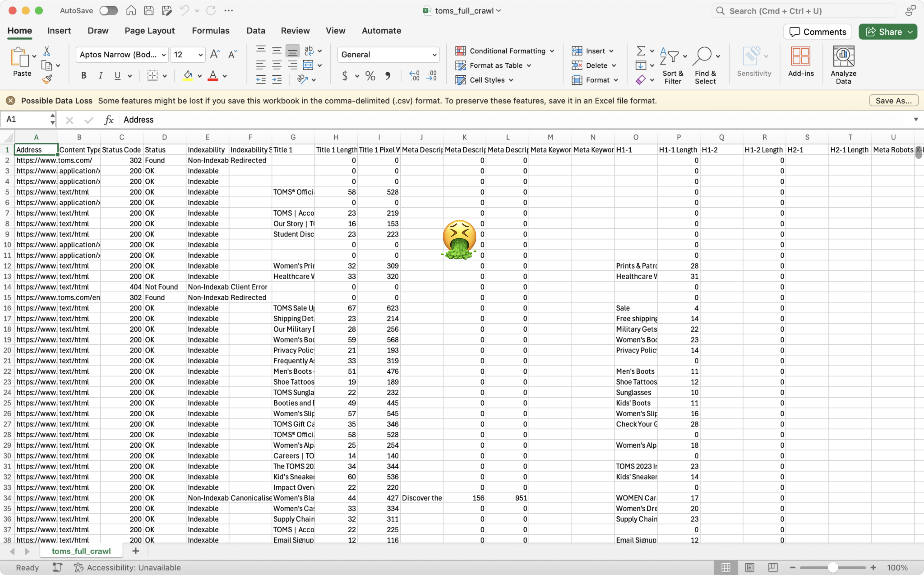Click the Percent Style icon

370,76
